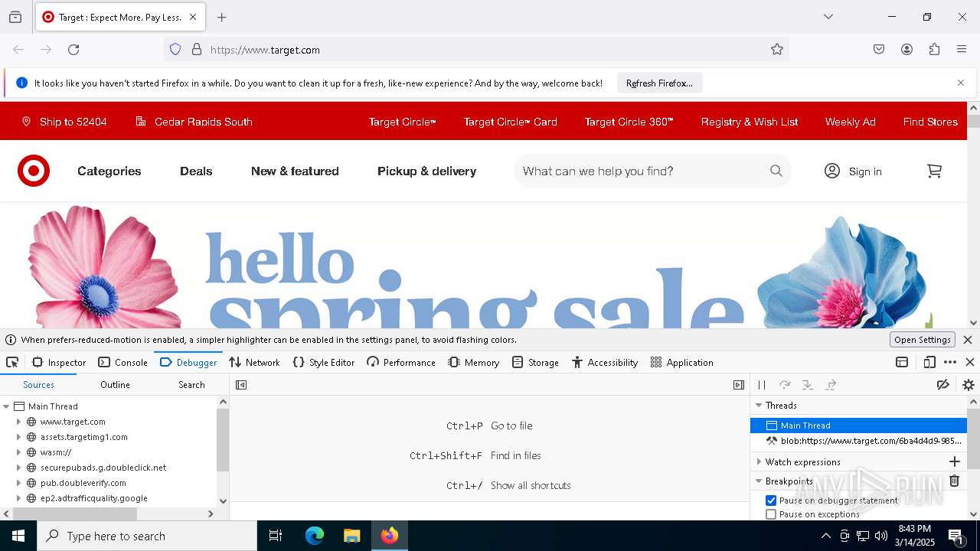This screenshot has height=551, width=980.
Task: Open debugger settings gear
Action: 969,385
